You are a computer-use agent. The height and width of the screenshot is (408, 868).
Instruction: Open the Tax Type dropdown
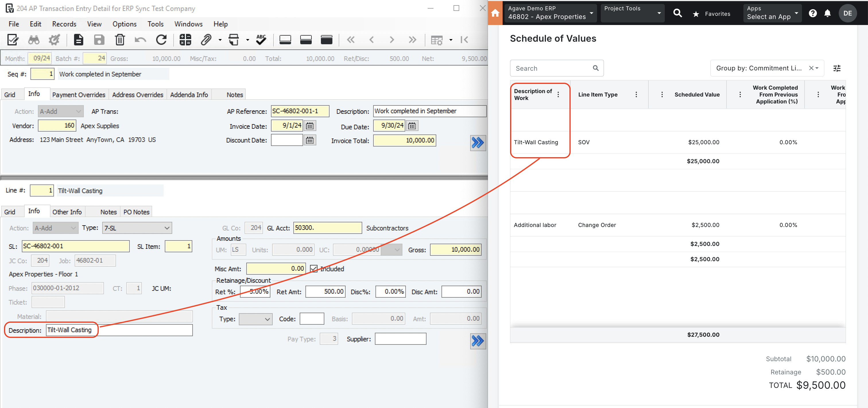pos(255,318)
